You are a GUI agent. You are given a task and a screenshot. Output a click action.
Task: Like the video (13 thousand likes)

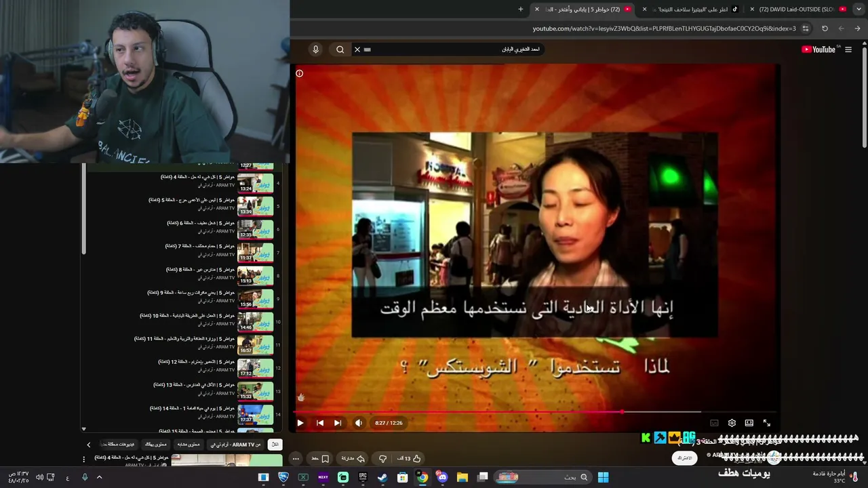[x=408, y=459]
